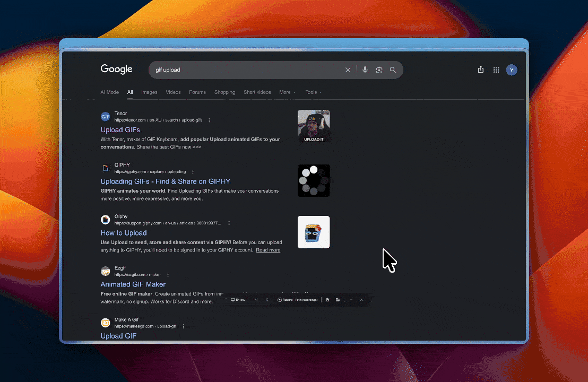Switch to Forums tab

197,92
